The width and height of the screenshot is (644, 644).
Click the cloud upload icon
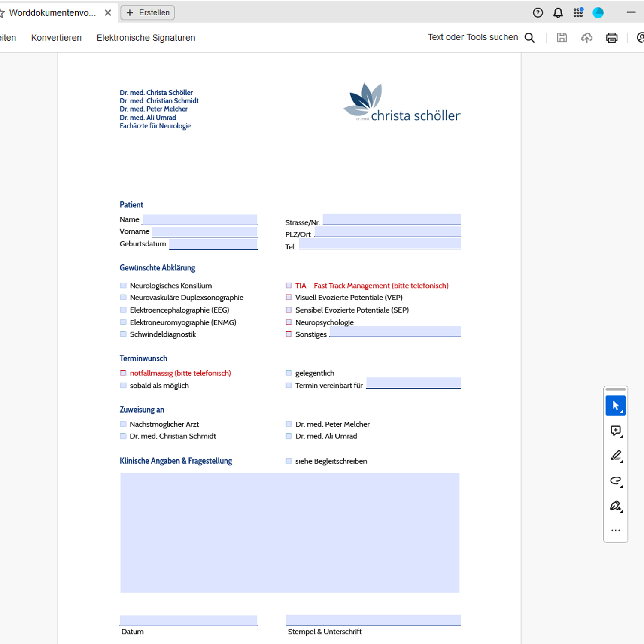click(x=586, y=38)
